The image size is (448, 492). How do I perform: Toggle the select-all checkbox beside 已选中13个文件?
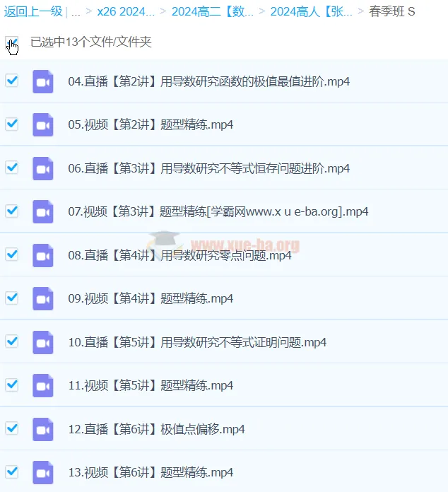pyautogui.click(x=11, y=42)
